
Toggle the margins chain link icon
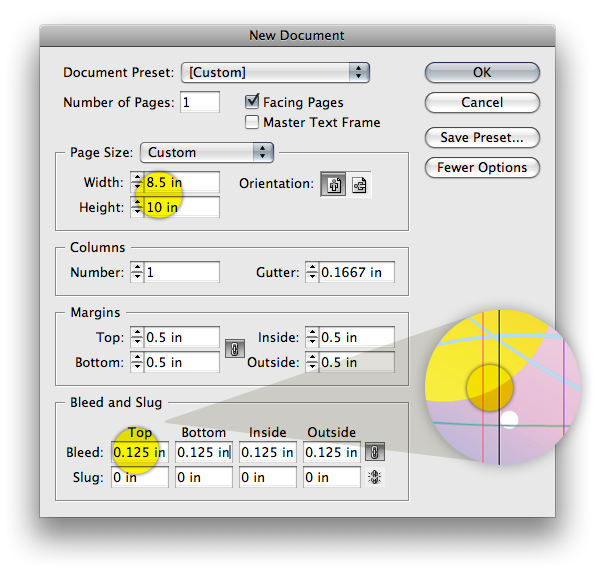pos(235,348)
